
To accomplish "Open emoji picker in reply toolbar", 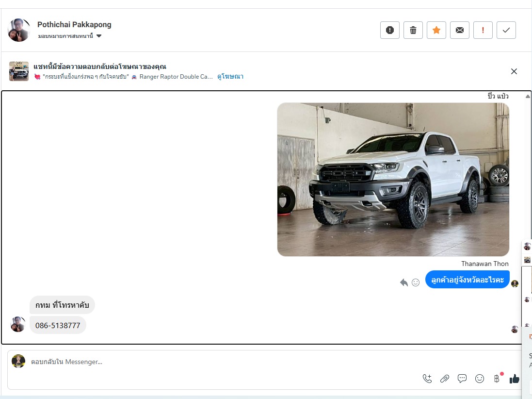I will pyautogui.click(x=480, y=379).
